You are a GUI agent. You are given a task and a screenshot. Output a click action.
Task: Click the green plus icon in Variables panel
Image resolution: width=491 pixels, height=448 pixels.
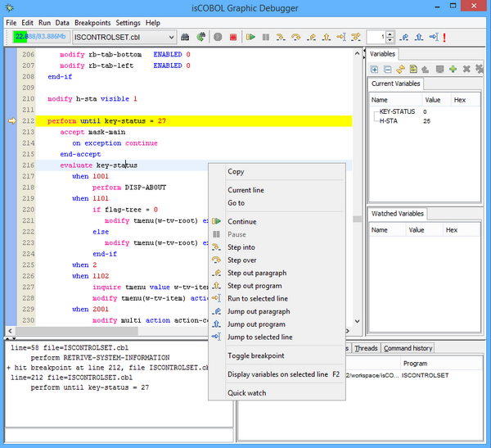pyautogui.click(x=453, y=69)
